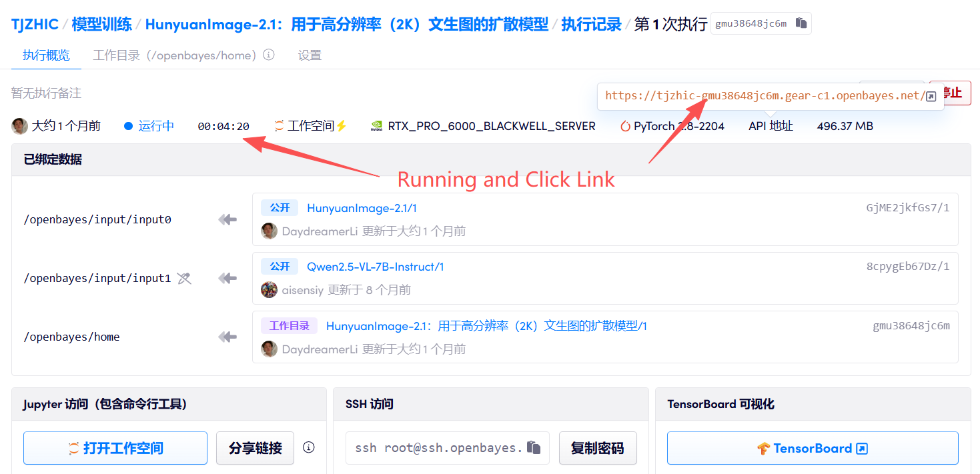Image resolution: width=980 pixels, height=474 pixels.
Task: Open the Qwen2.5-VL-7B-Instruct/1 model link
Action: click(x=376, y=267)
